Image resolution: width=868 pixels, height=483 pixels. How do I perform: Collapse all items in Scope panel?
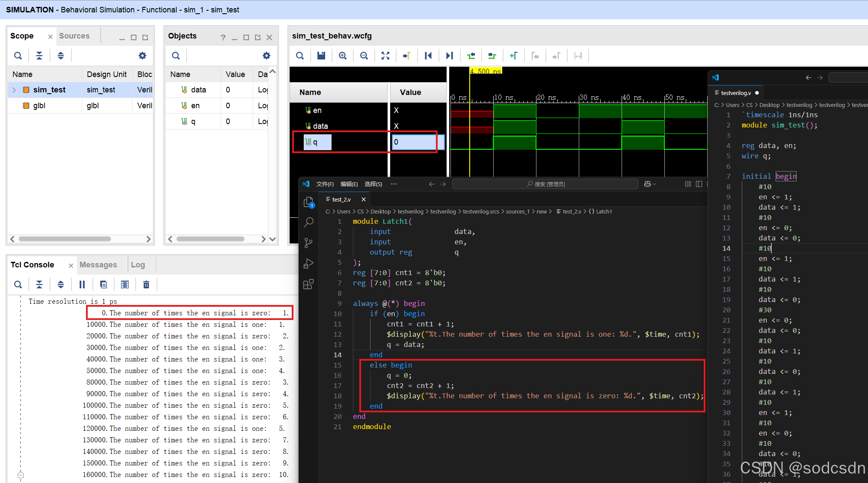click(39, 56)
